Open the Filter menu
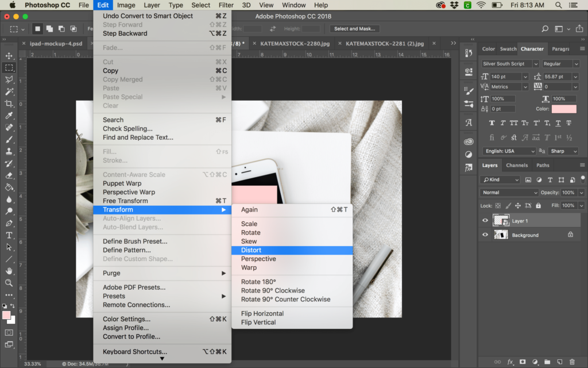The image size is (588, 368). coord(226,5)
